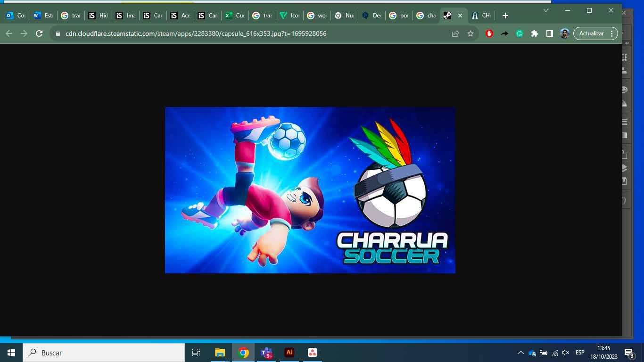Screen dimensions: 644x362
Task: Open the Windows Start menu
Action: tap(11, 353)
